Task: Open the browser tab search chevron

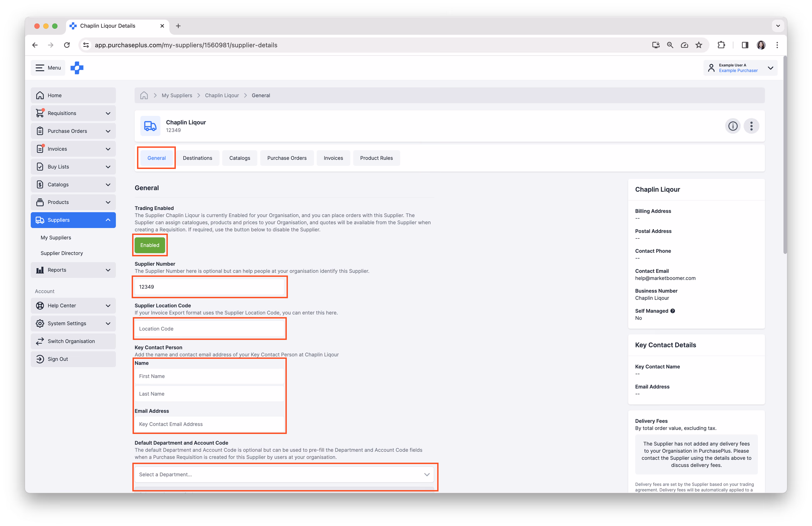Action: pyautogui.click(x=778, y=26)
